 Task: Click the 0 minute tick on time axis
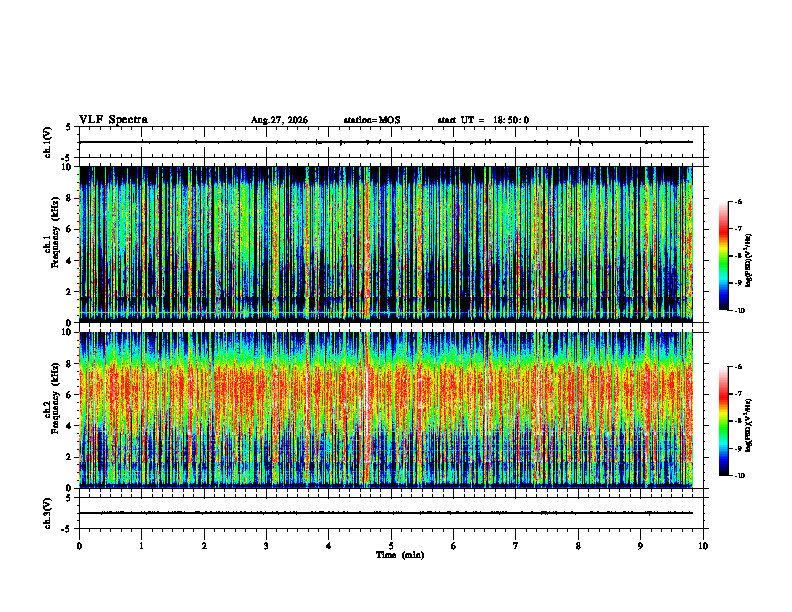(79, 546)
